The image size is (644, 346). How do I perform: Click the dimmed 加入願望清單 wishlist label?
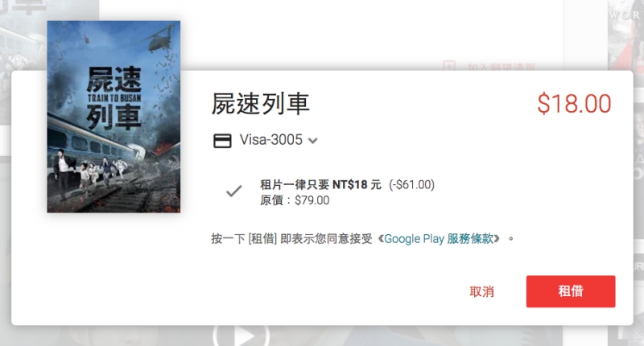[x=501, y=67]
